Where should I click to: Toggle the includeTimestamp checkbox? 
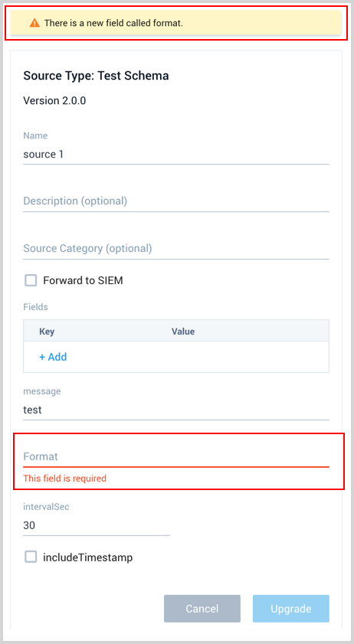coord(31,557)
